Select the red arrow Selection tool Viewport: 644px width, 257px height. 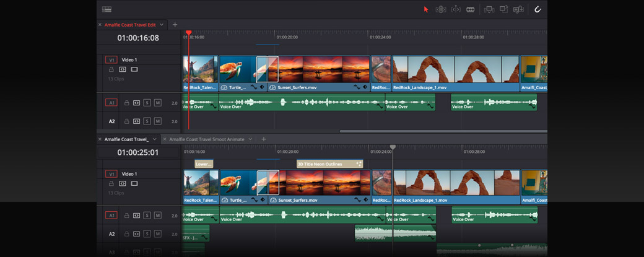click(426, 9)
